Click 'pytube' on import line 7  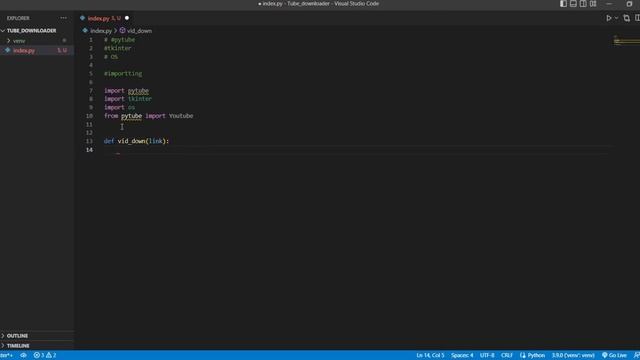(138, 91)
